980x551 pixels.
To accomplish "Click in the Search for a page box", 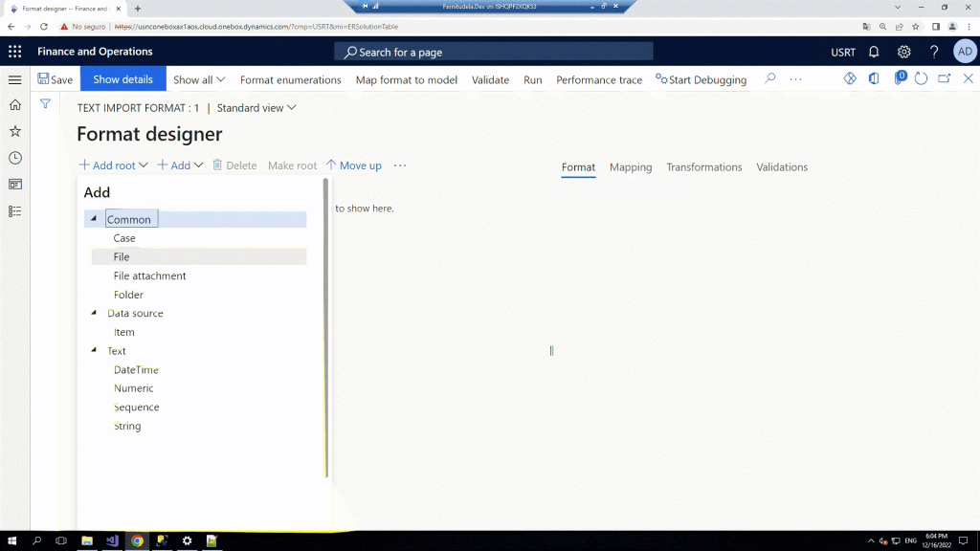I will pos(494,52).
